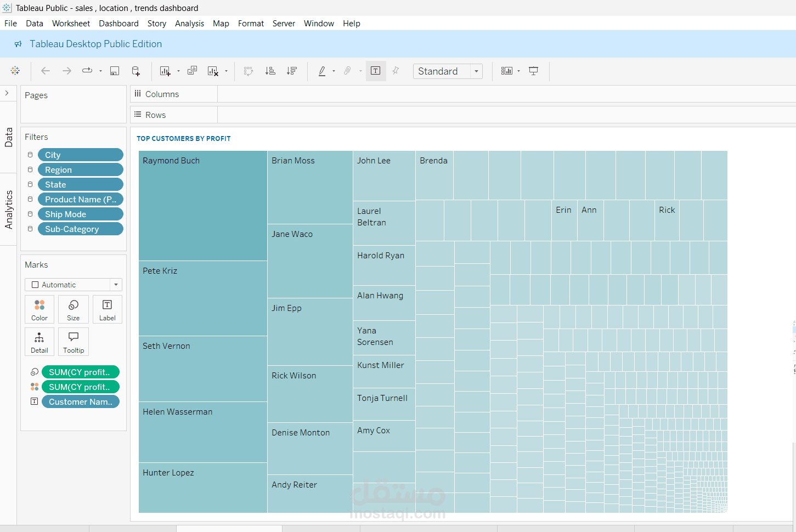This screenshot has height=532, width=796.
Task: Open the Dashboard menu
Action: click(x=118, y=24)
